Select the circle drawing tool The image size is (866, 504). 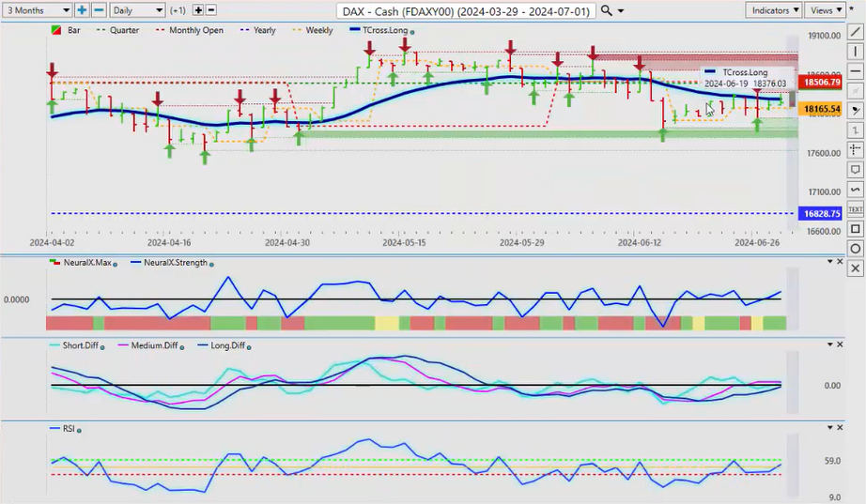pos(856,249)
